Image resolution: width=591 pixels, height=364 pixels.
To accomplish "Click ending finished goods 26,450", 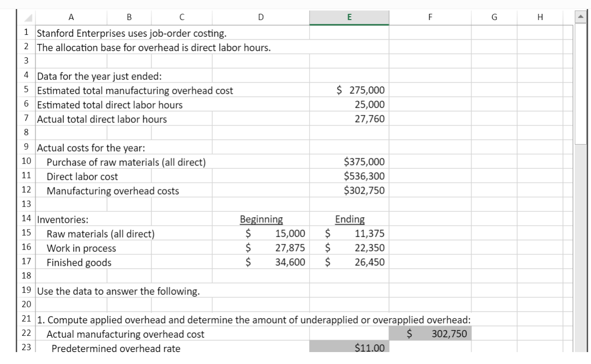I will click(x=349, y=262).
